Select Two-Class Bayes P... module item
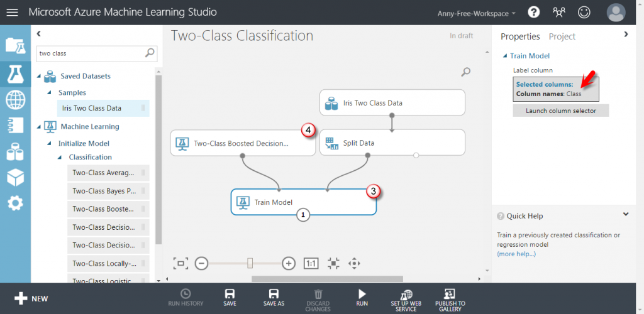Image resolution: width=644 pixels, height=314 pixels. (x=108, y=191)
